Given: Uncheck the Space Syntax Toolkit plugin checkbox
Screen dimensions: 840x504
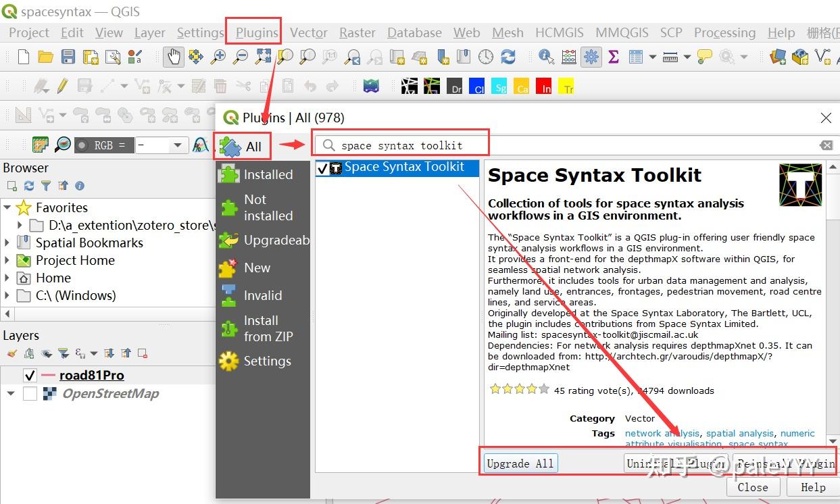Looking at the screenshot, I should coord(323,168).
